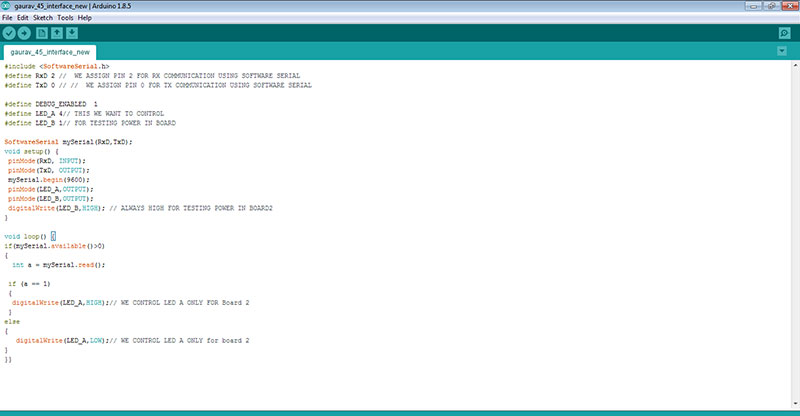Click the 'void setup() {' line

pos(32,152)
